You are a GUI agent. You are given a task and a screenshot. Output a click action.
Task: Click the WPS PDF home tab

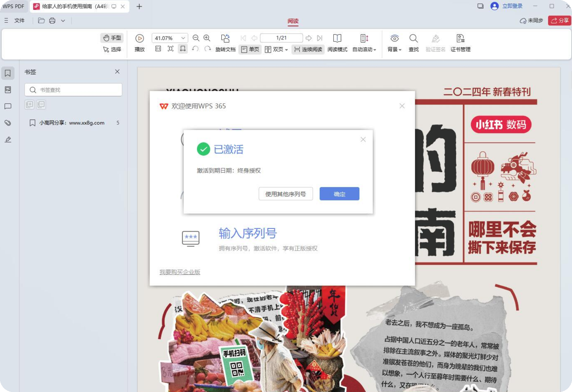[x=13, y=6]
